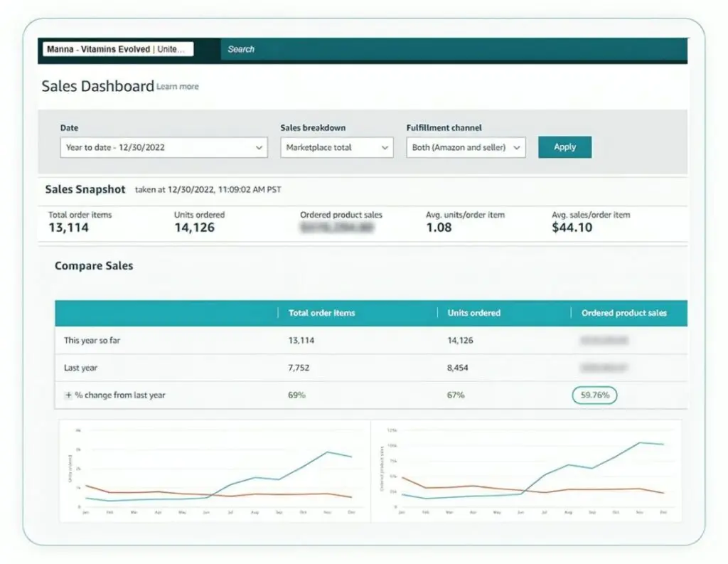Click the plus icon beside '% change from last year'

68,395
